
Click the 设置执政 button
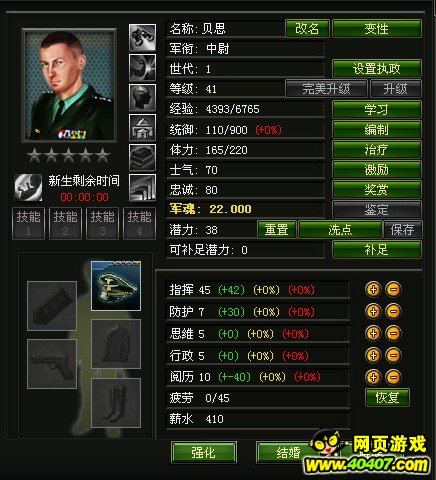pos(377,69)
